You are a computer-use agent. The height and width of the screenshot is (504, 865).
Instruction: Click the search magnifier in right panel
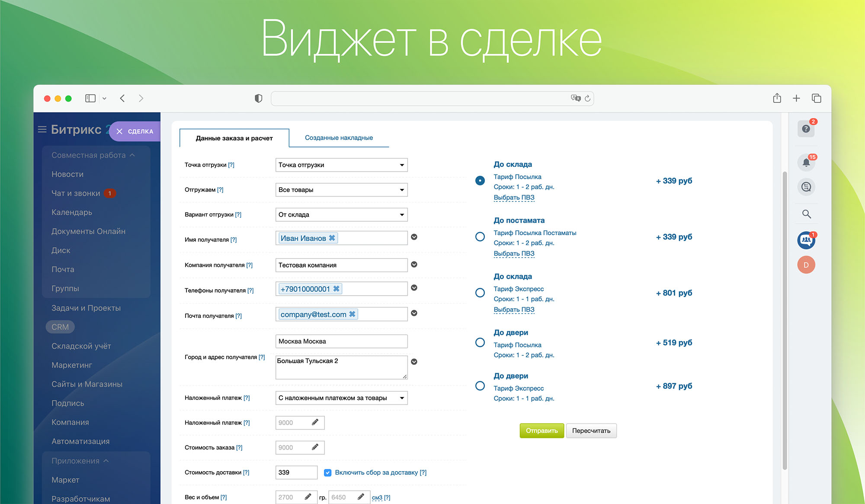806,214
